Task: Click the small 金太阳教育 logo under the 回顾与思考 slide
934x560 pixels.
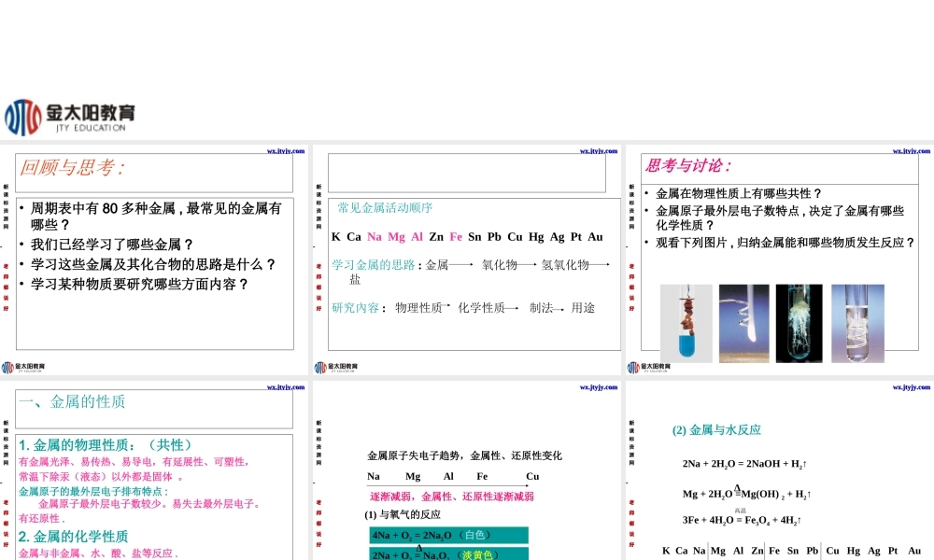Action: coord(24,367)
